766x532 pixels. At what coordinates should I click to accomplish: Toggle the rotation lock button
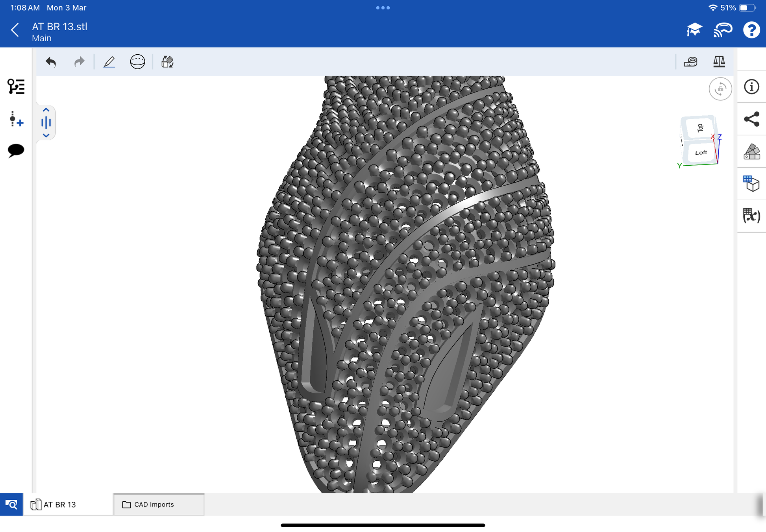pos(720,89)
